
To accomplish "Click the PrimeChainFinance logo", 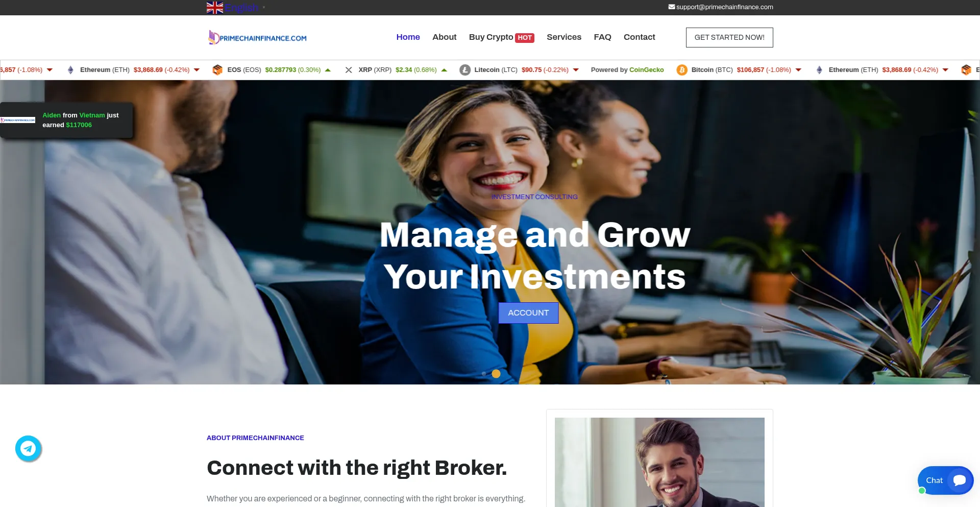I will (x=258, y=37).
